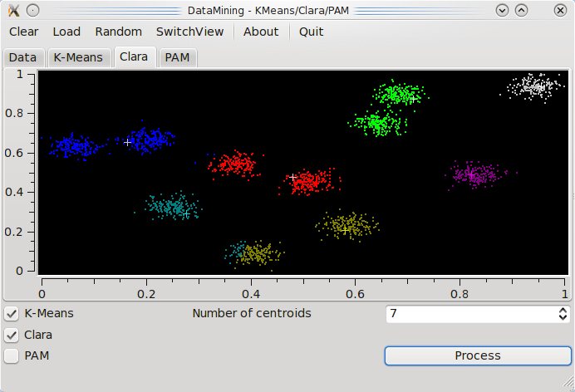Click the Number of centroids field
This screenshot has height=392, width=575.
(x=478, y=314)
